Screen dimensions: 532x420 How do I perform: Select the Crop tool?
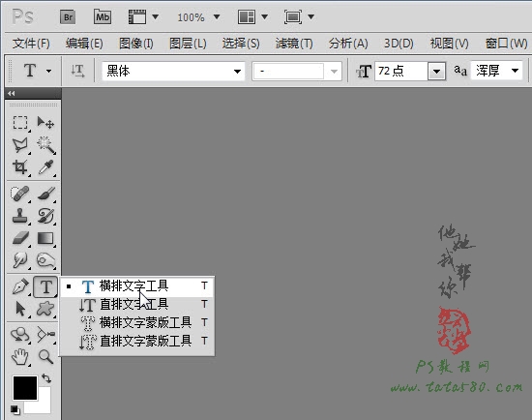tap(20, 167)
